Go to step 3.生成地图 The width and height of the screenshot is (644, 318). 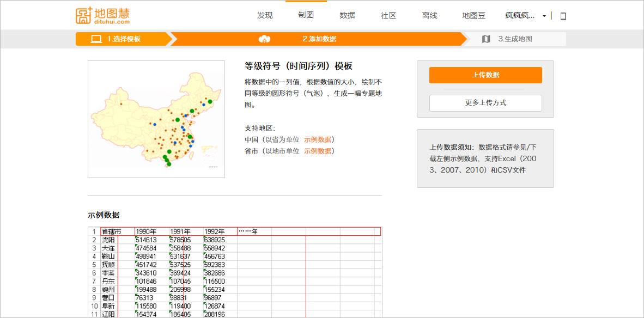tap(515, 39)
